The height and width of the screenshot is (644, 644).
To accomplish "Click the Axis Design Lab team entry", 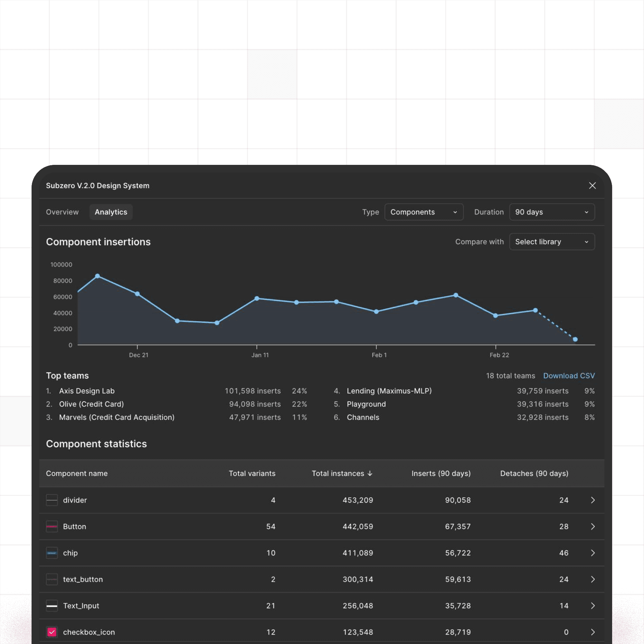I will pyautogui.click(x=87, y=391).
